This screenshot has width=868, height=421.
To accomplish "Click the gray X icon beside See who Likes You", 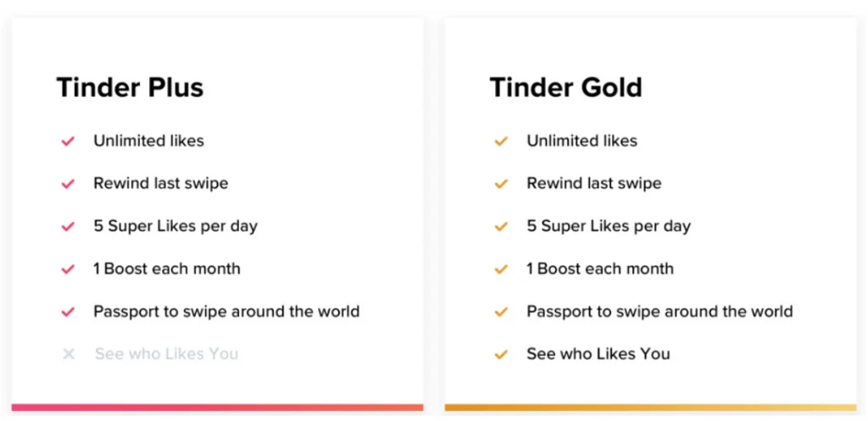I will point(69,354).
